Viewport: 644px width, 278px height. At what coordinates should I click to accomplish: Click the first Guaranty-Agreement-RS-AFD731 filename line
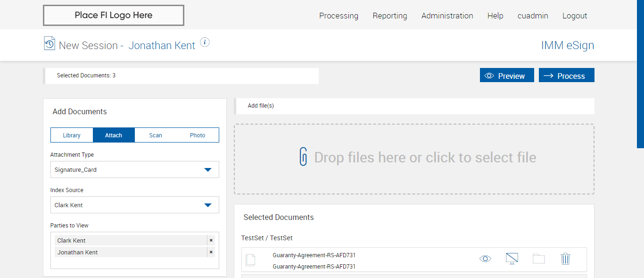(x=314, y=255)
